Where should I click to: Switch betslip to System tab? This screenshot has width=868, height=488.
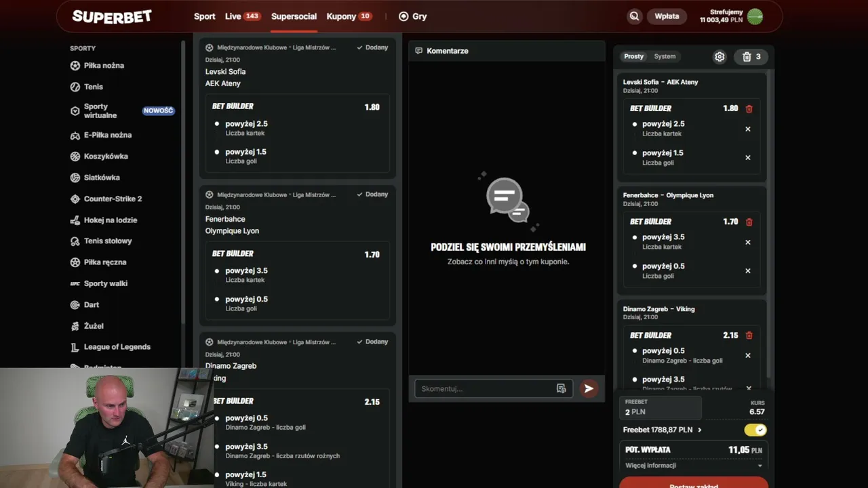[665, 57]
